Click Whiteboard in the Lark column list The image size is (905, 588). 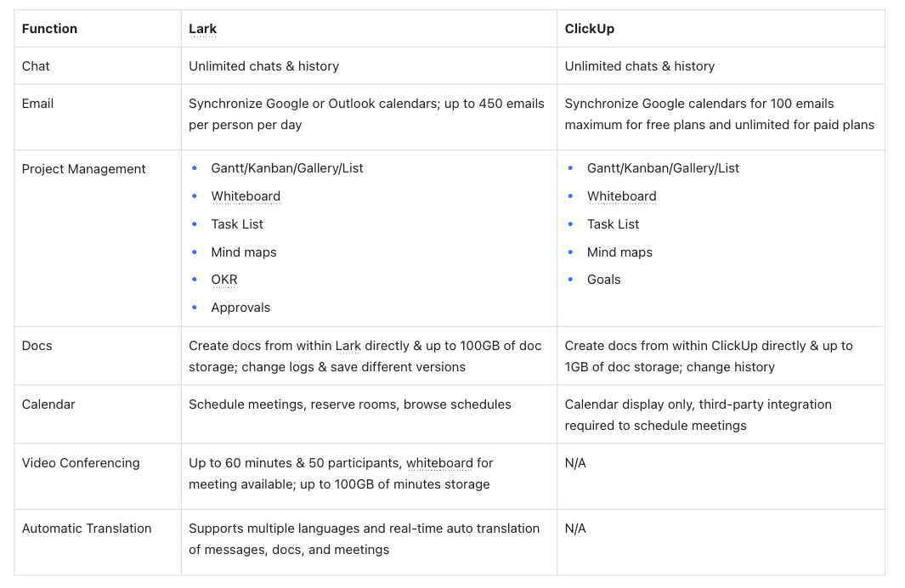click(246, 196)
